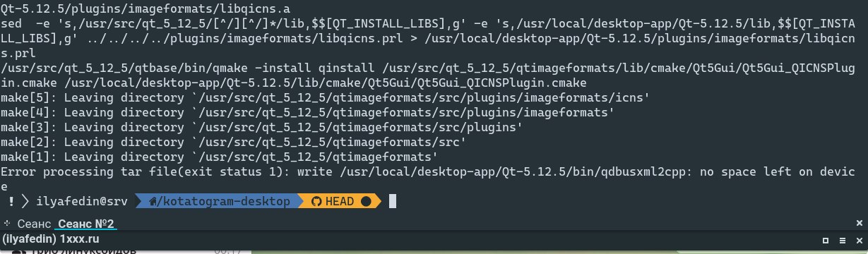Open a new session with the plus icon
Image resolution: width=868 pixels, height=254 pixels.
point(7,224)
